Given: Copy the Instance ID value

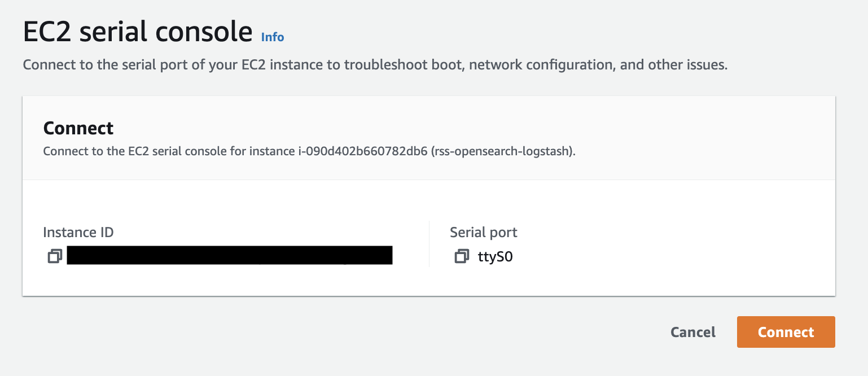Looking at the screenshot, I should tap(55, 256).
